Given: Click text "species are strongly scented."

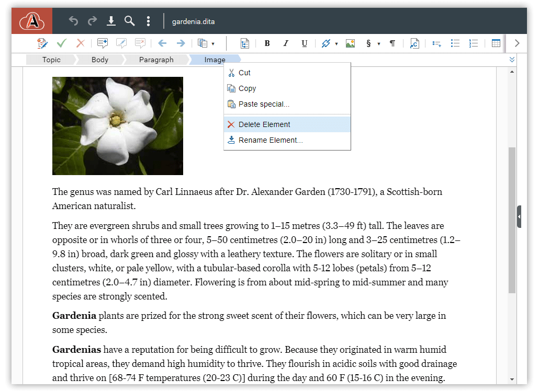Looking at the screenshot, I should click(x=110, y=296).
